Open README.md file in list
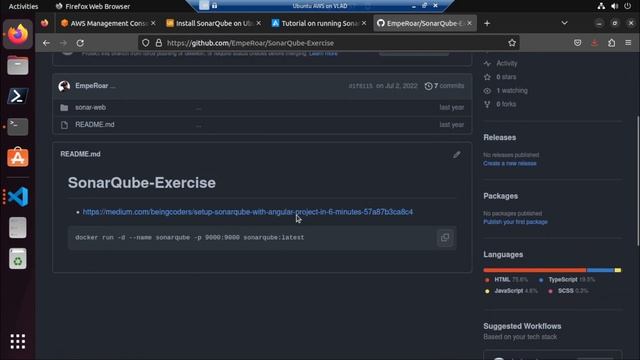Viewport: 640px width, 360px height. point(95,124)
